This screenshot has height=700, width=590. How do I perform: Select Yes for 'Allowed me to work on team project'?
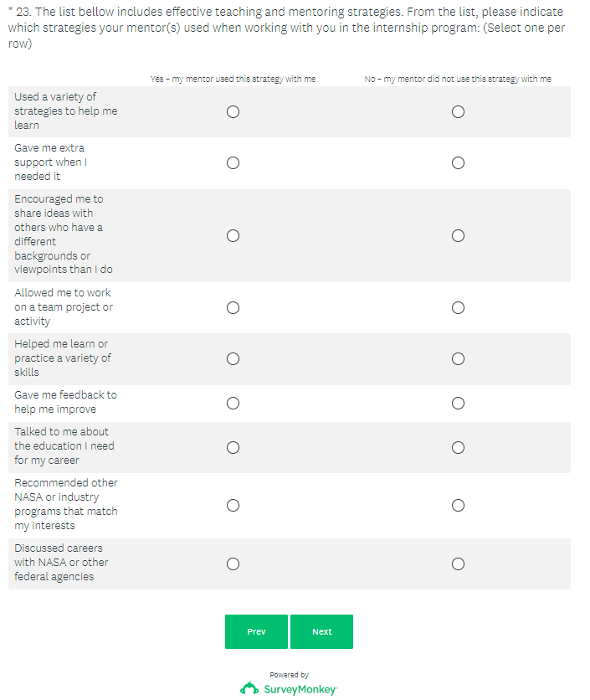pos(233,307)
